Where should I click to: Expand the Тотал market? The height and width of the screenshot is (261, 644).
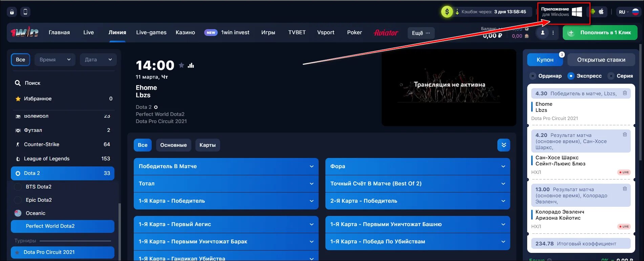click(226, 184)
